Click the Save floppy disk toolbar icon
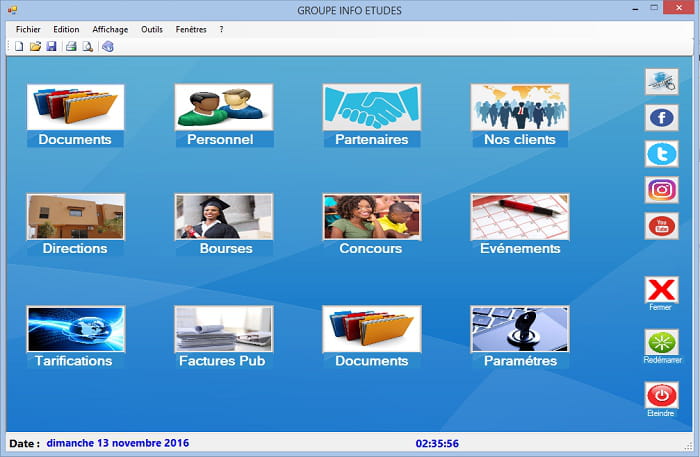Screen dimensions: 700x457 [x=51, y=46]
